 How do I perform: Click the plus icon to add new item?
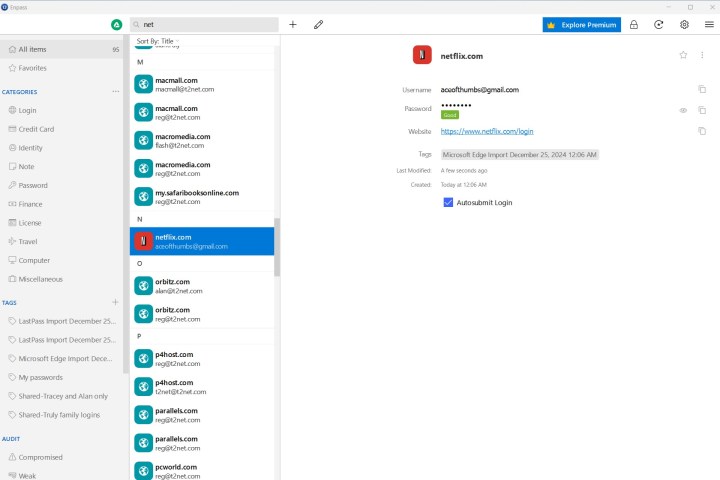293,24
